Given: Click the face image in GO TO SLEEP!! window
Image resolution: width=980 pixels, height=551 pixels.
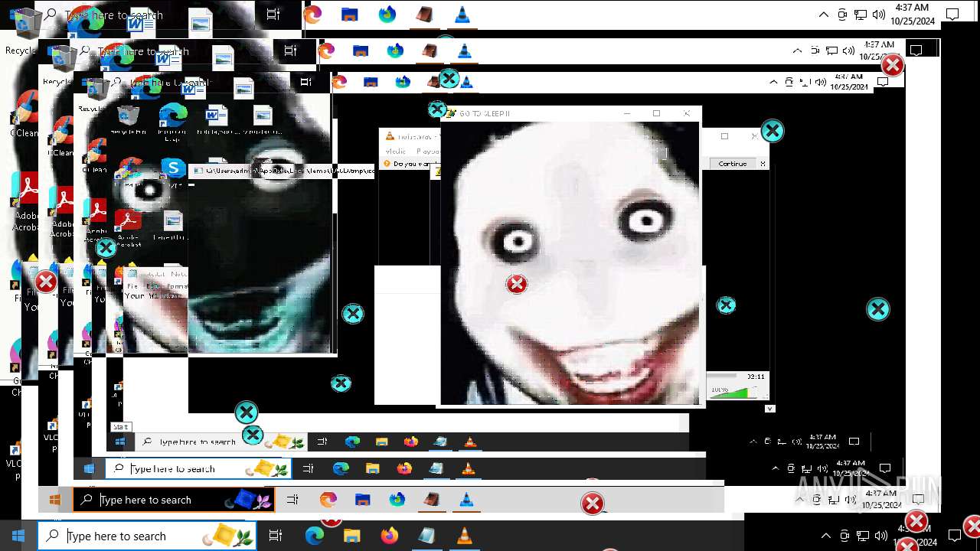Looking at the screenshot, I should pyautogui.click(x=570, y=262).
